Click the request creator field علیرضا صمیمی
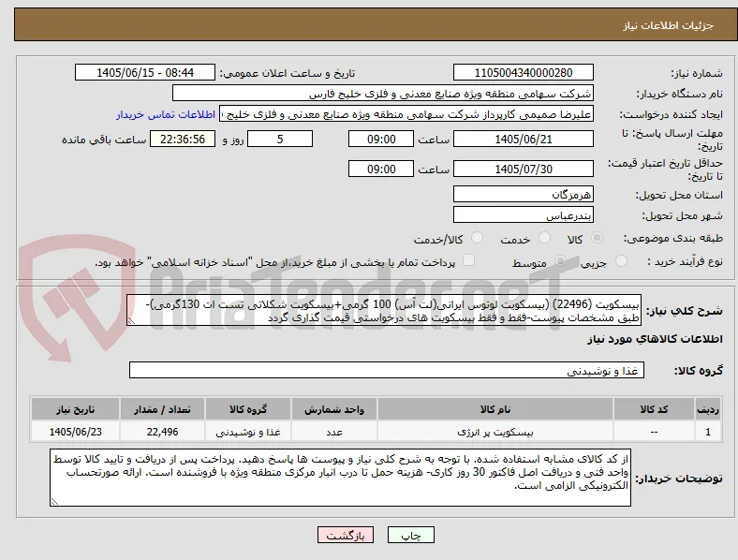Screen dimensions: 738x560 (406, 114)
